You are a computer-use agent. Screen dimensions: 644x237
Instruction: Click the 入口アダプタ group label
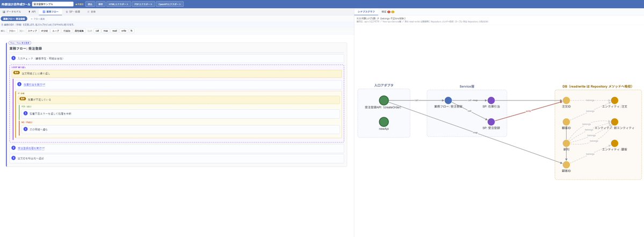point(383,85)
